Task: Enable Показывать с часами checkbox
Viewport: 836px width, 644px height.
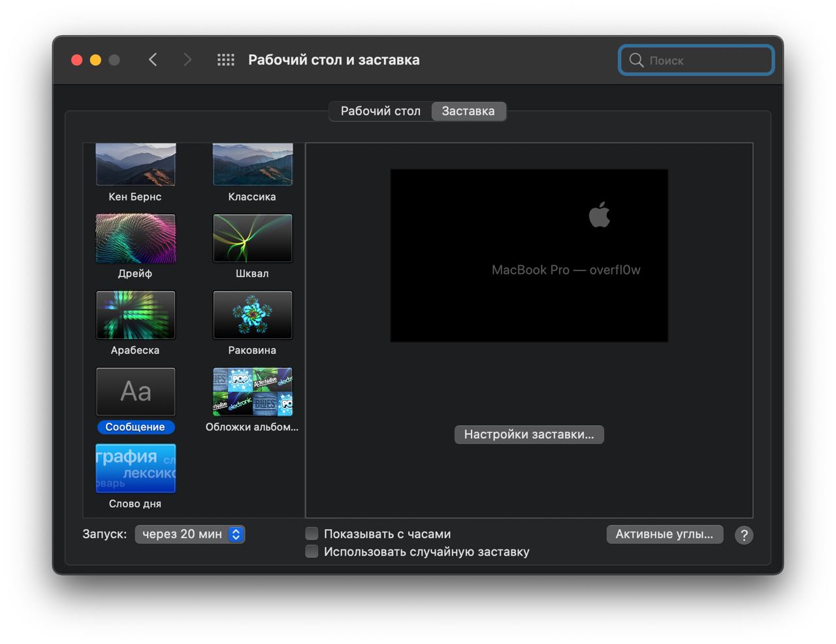Action: pyautogui.click(x=312, y=534)
